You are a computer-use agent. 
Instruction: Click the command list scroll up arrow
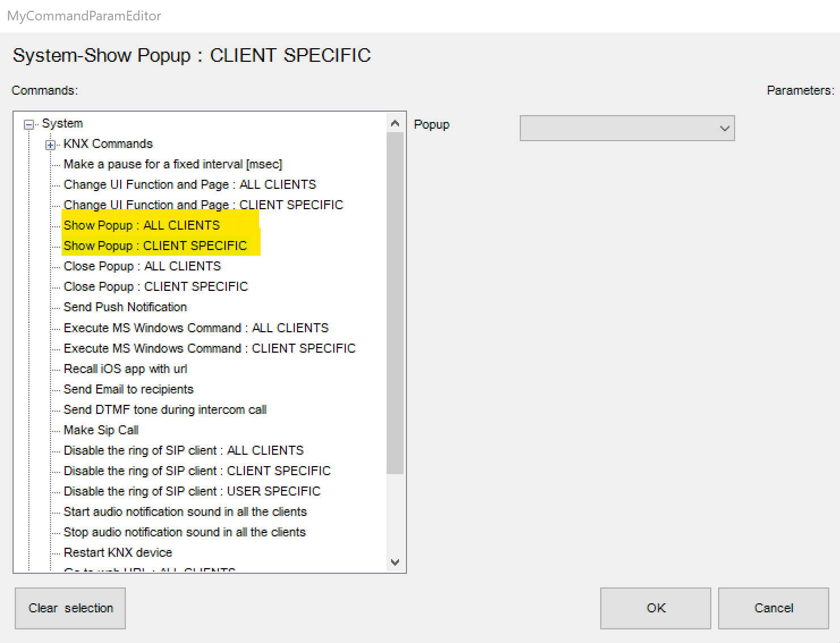click(395, 123)
